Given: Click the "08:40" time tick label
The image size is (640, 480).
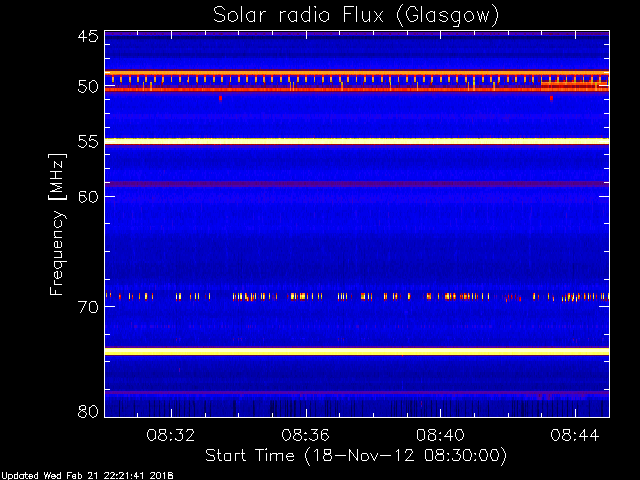Looking at the screenshot, I should [440, 435].
